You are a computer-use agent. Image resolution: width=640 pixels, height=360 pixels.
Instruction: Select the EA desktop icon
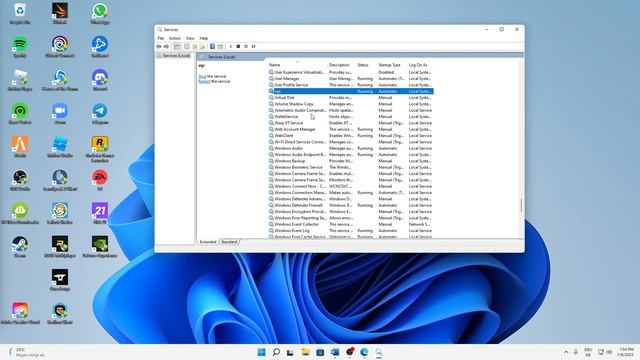coord(100,180)
